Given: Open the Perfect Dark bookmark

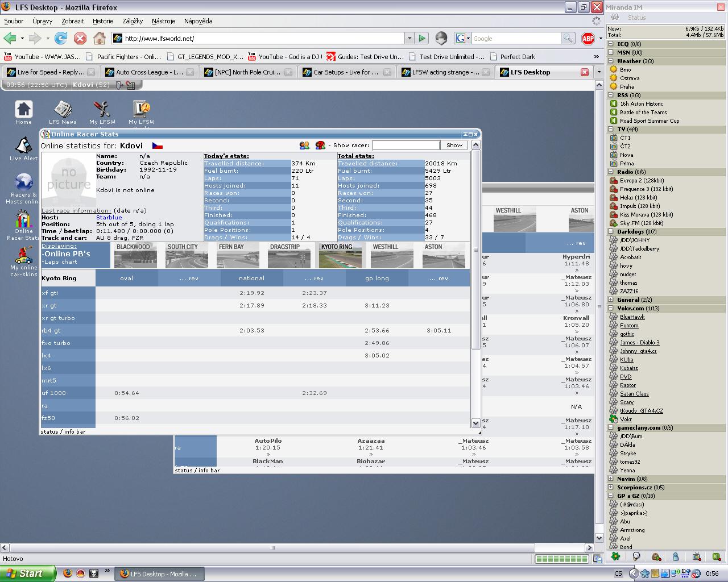Looking at the screenshot, I should (x=512, y=57).
